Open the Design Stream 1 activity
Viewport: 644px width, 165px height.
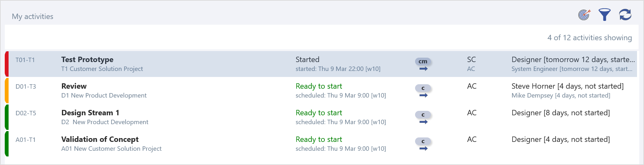(90, 113)
